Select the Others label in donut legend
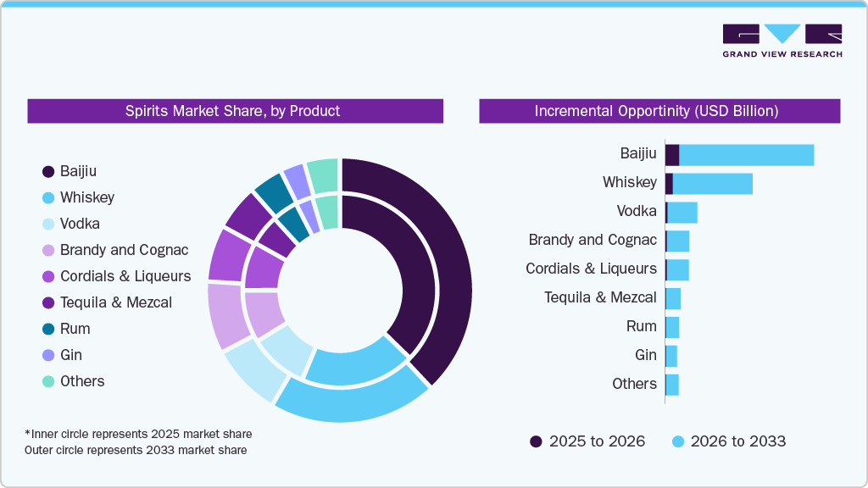 point(82,381)
